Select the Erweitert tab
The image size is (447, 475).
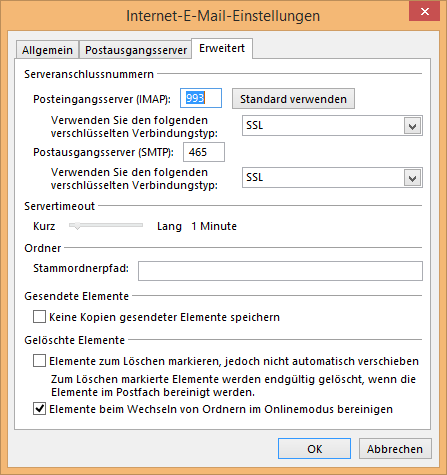[x=222, y=48]
